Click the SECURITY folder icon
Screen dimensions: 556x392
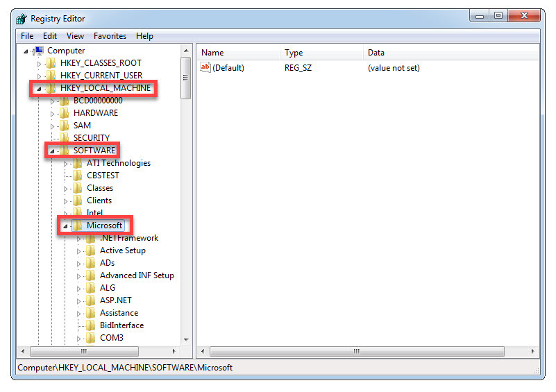click(65, 137)
